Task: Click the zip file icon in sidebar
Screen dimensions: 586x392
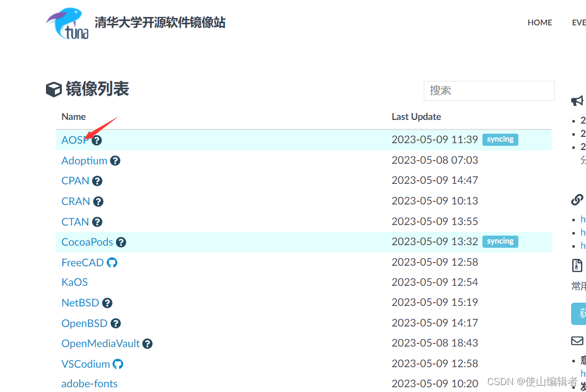Action: 577,265
